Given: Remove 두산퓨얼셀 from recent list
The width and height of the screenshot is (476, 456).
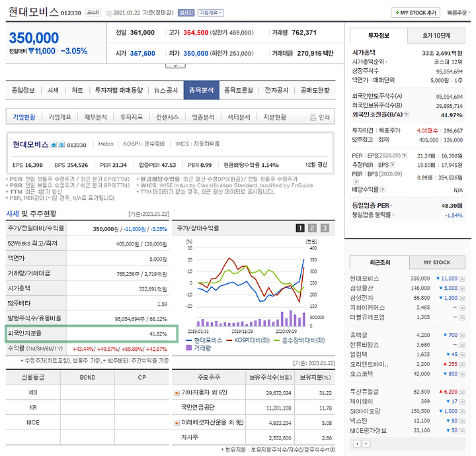Looking at the screenshot, I should pos(462,392).
